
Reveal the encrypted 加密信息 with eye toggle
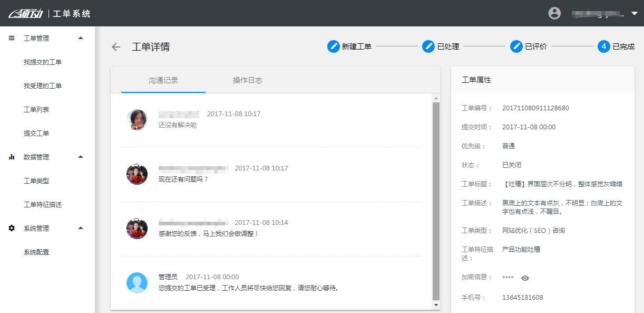pyautogui.click(x=524, y=278)
